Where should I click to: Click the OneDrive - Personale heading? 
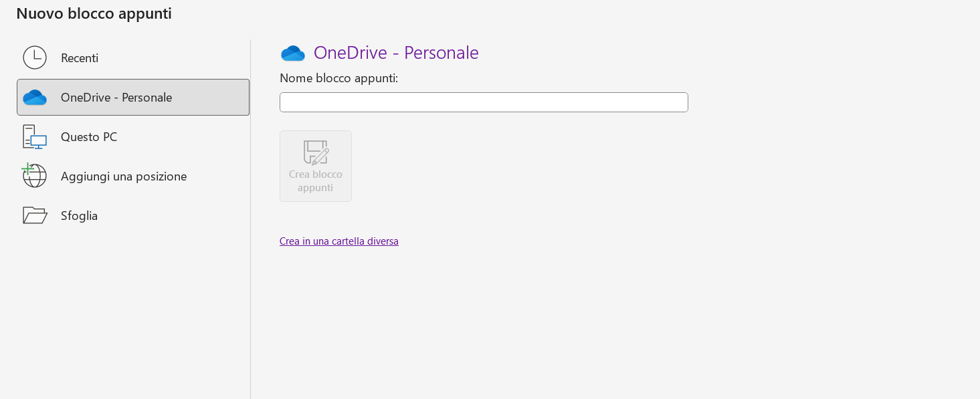[x=396, y=52]
